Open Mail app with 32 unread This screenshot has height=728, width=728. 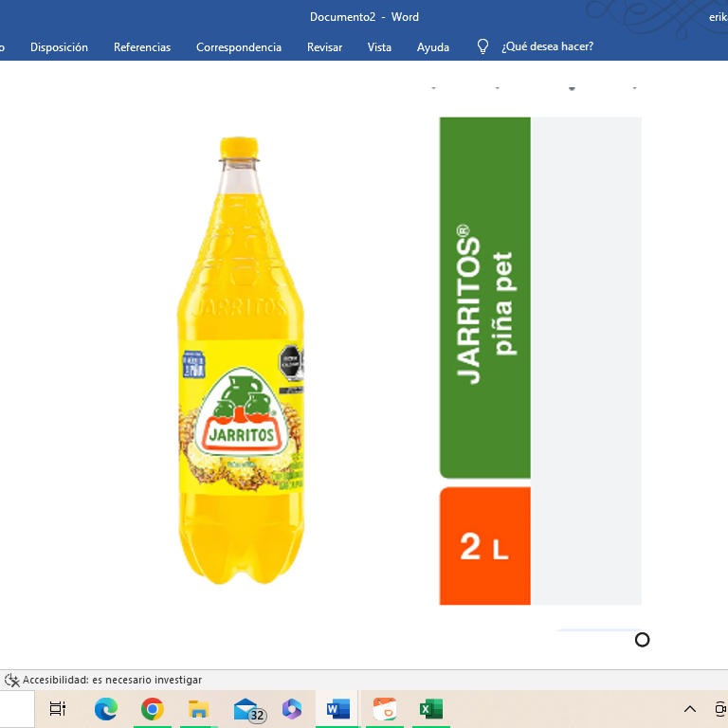click(249, 710)
